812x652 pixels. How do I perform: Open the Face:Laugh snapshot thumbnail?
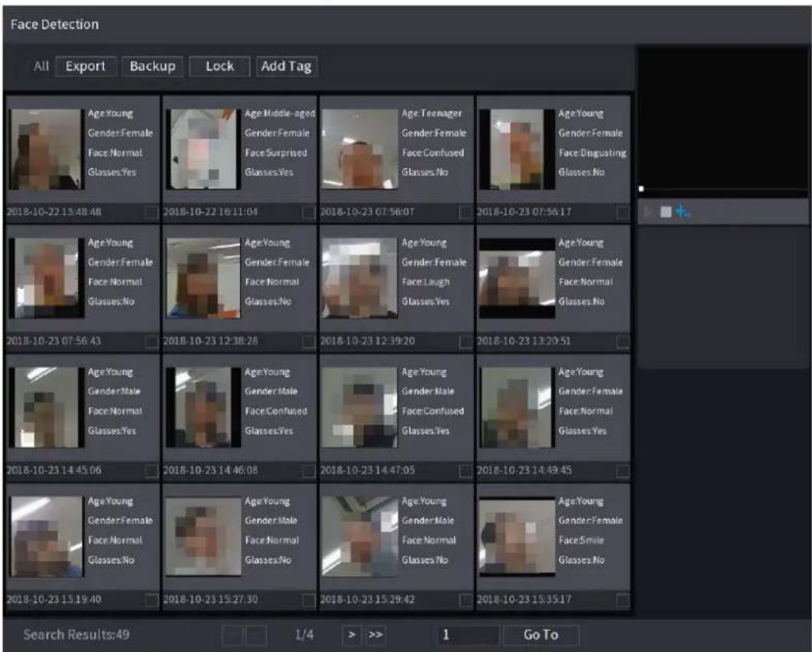pos(359,278)
